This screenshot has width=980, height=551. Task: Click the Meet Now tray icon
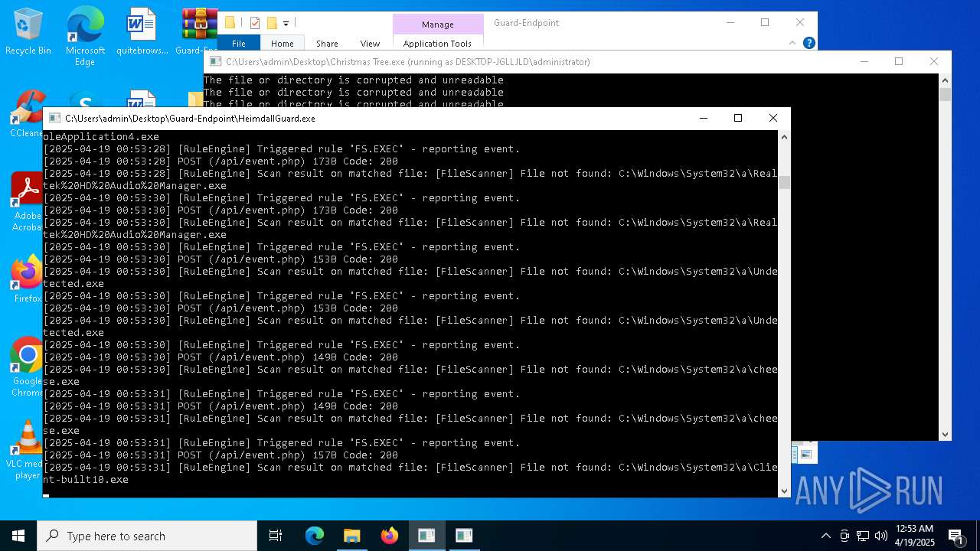844,536
